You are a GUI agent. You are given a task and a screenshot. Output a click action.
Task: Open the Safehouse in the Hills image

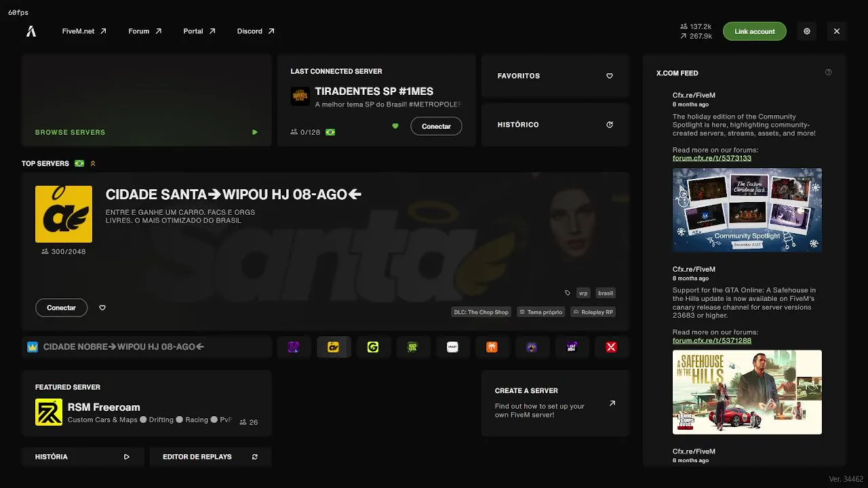coord(747,392)
